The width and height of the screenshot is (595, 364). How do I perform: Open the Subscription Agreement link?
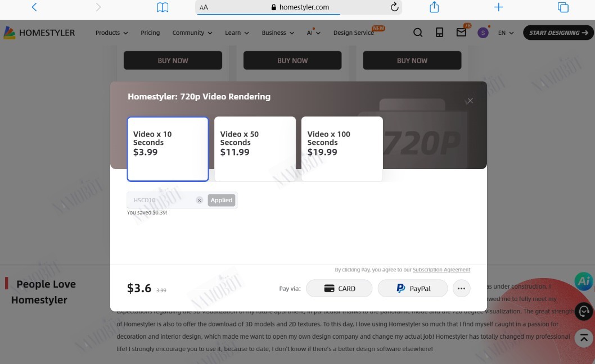[441, 270]
